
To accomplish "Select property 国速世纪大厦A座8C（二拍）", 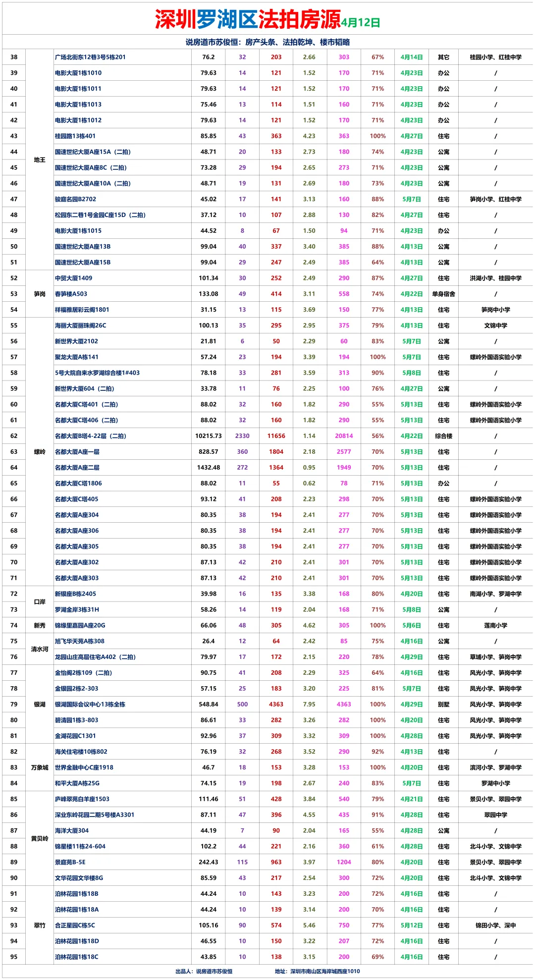I will pyautogui.click(x=91, y=167).
